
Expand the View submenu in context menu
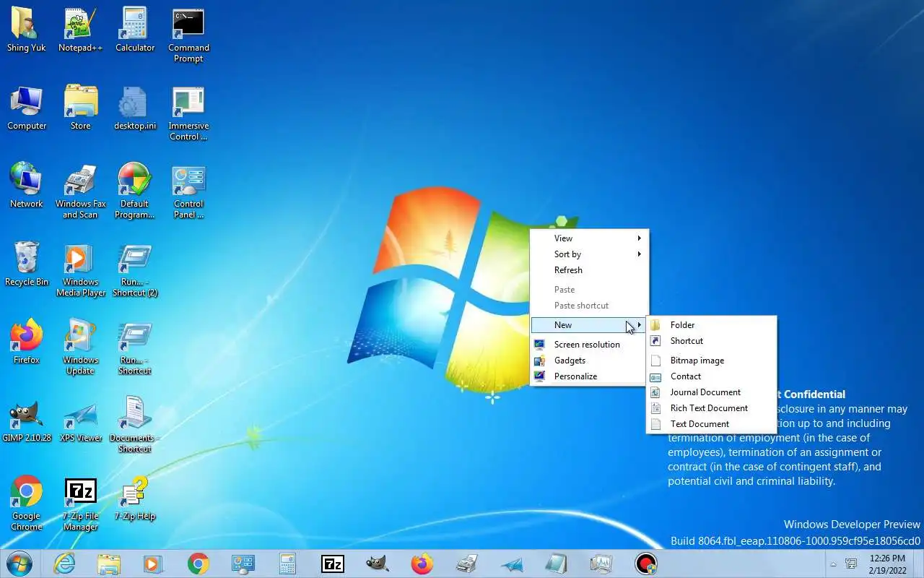coord(589,238)
